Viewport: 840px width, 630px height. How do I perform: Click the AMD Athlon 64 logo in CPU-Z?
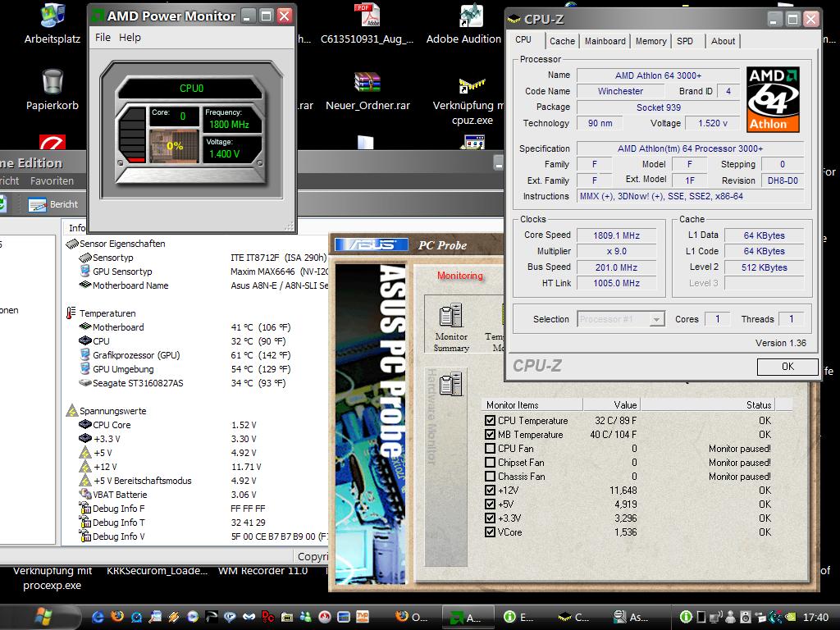[x=772, y=99]
